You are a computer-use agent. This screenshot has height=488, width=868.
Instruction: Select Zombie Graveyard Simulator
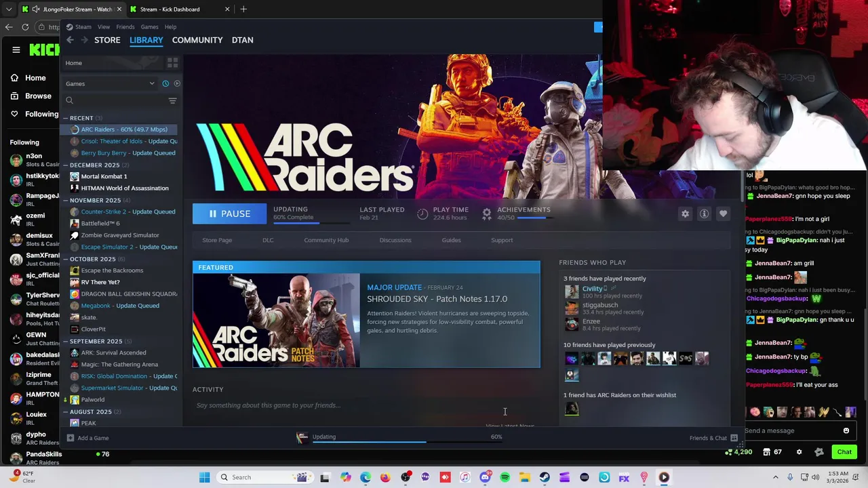[x=120, y=235]
